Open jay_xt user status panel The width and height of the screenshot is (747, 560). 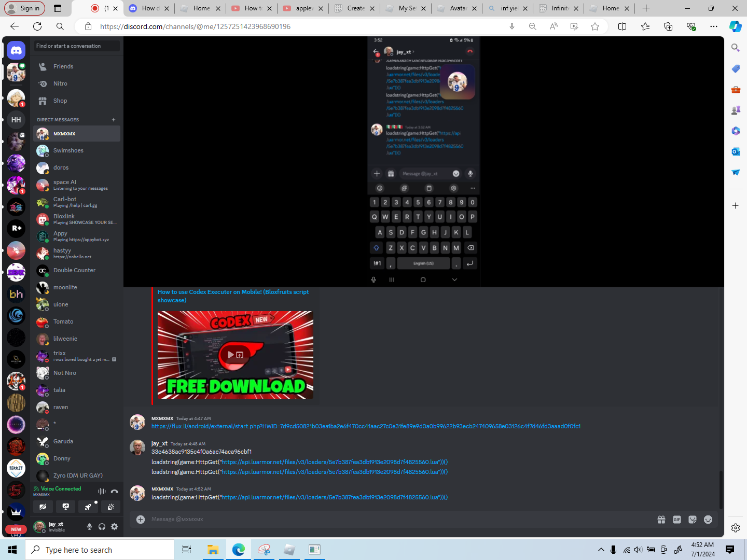tap(56, 527)
